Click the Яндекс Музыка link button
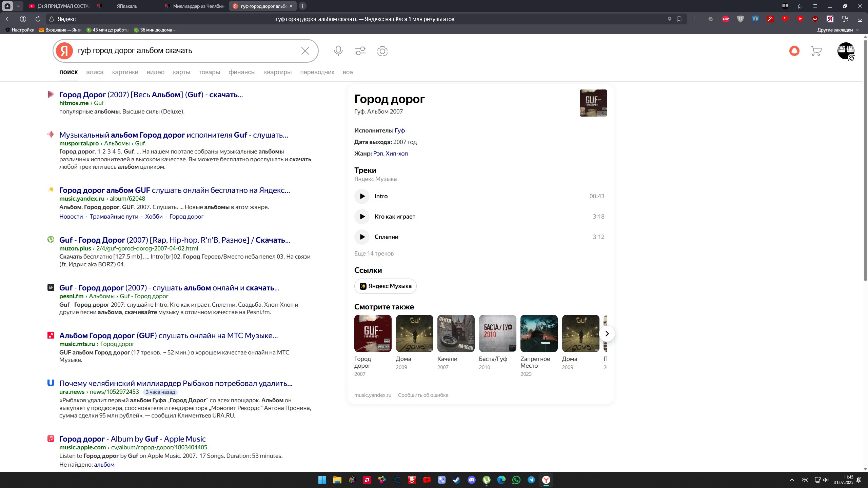868x488 pixels. coord(385,286)
